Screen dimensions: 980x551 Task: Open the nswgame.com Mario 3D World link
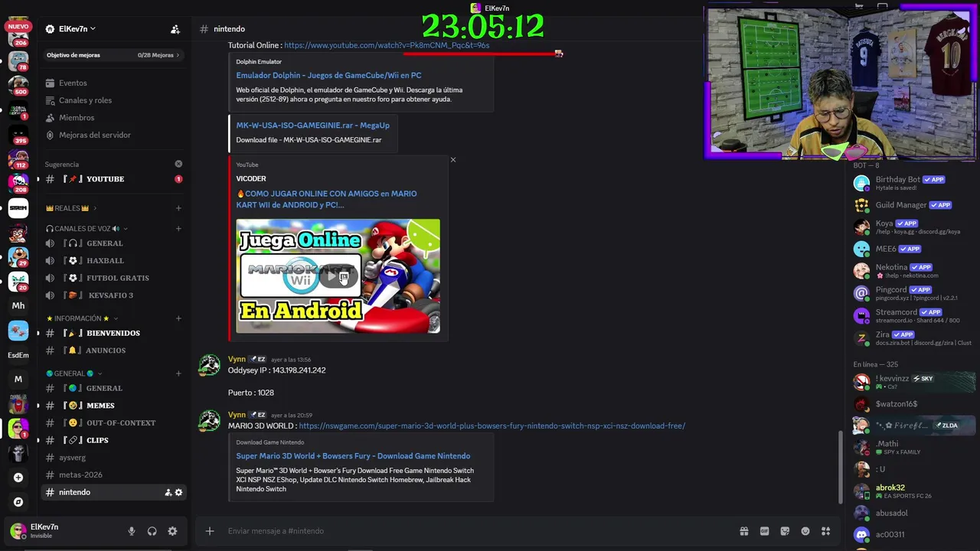(x=492, y=425)
